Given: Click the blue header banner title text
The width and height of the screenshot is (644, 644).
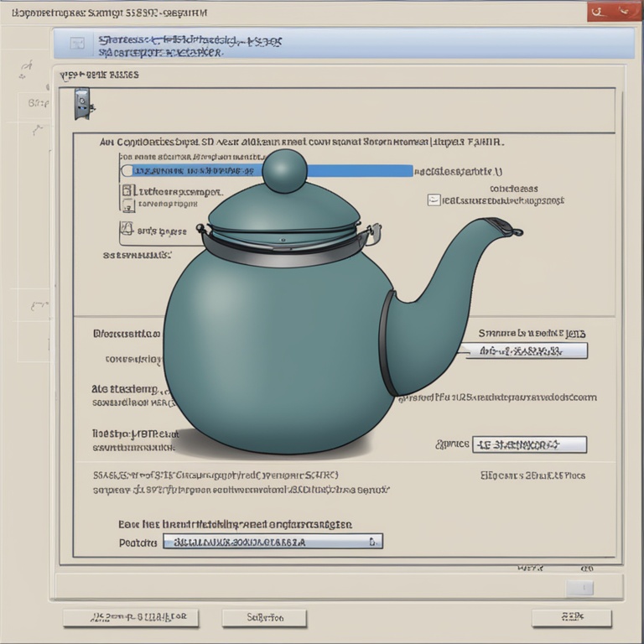Looking at the screenshot, I should point(189,45).
